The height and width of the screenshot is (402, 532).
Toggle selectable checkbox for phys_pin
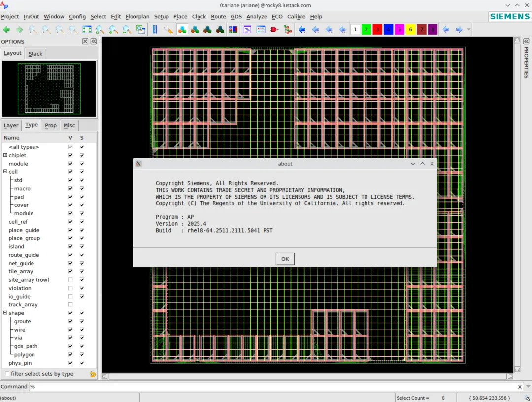click(x=82, y=363)
